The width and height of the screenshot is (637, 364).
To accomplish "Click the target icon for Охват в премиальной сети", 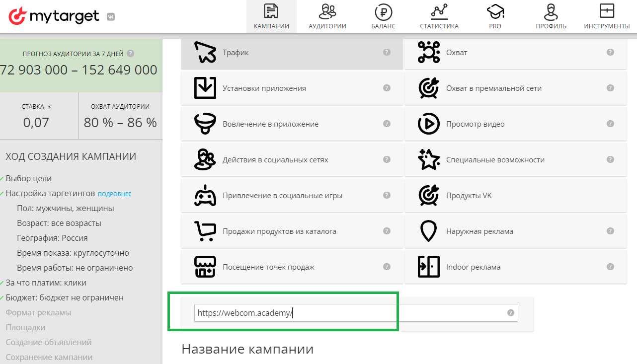I will (x=429, y=88).
